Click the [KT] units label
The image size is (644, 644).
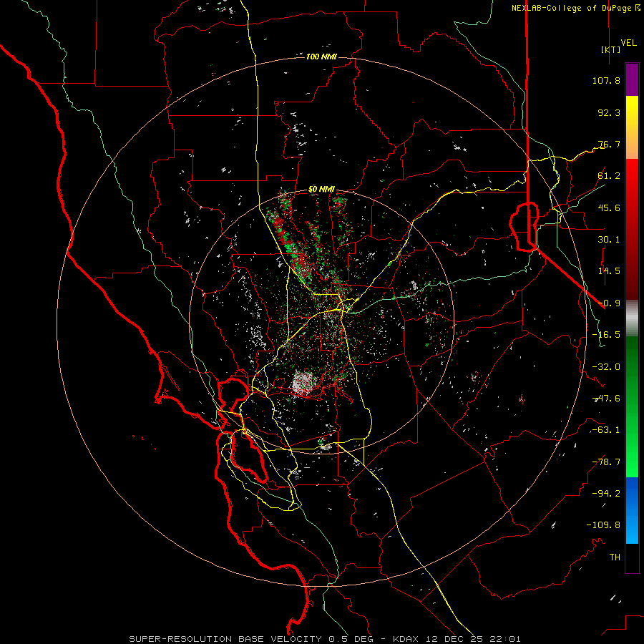[x=610, y=49]
